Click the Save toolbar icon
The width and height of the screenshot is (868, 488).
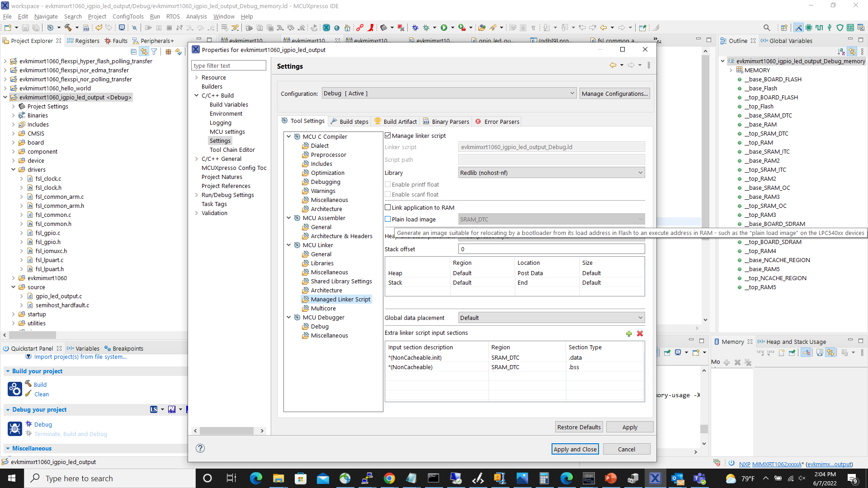(x=25, y=28)
